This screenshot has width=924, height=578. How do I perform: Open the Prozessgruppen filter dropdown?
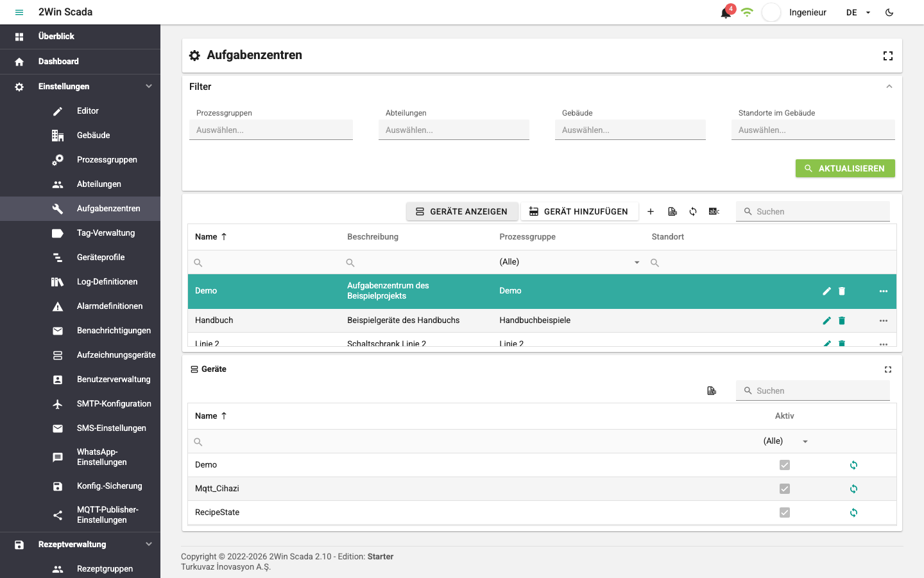[271, 130]
